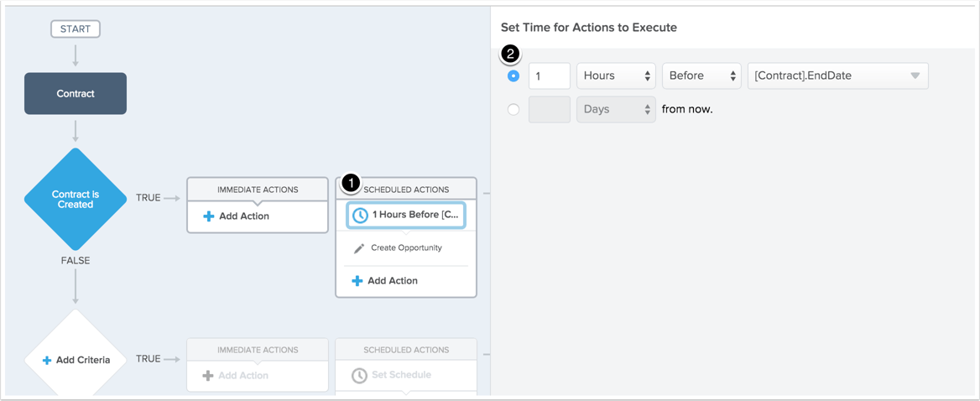Click the grayed plus icon in lower Immediate Actions

coord(208,375)
